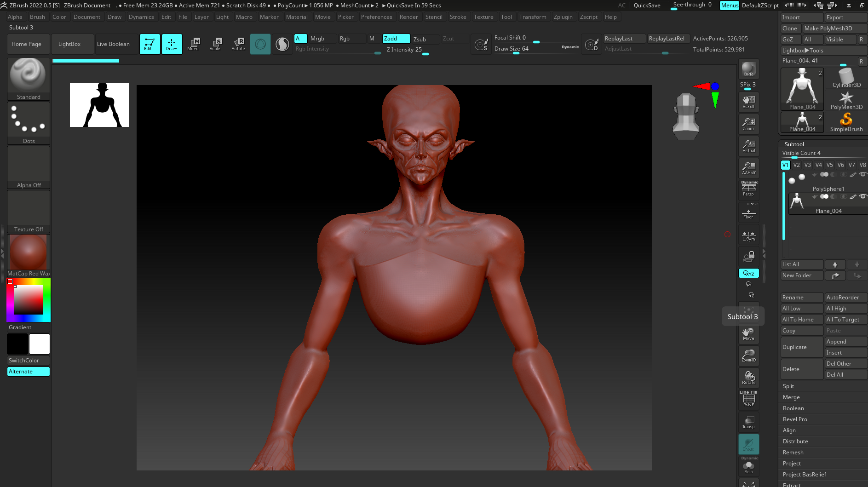868x487 pixels.
Task: Expand the Remesh section
Action: (x=793, y=453)
